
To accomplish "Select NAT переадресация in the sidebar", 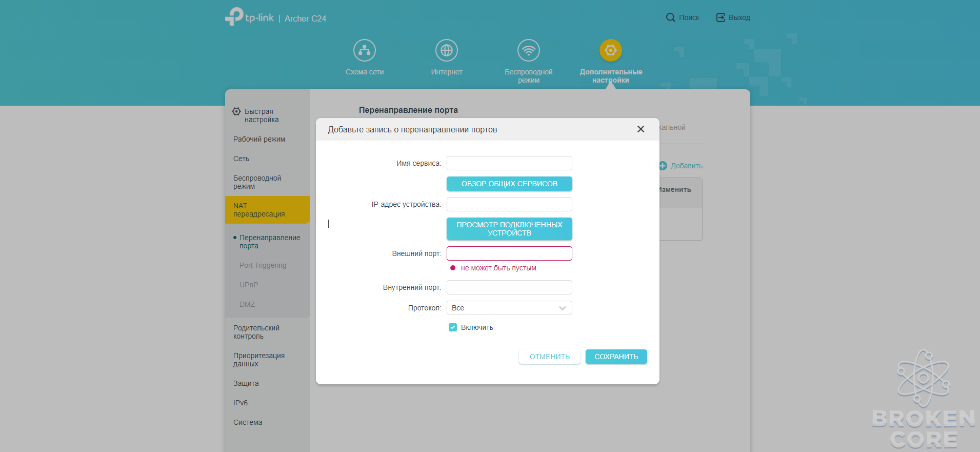I will click(x=268, y=210).
